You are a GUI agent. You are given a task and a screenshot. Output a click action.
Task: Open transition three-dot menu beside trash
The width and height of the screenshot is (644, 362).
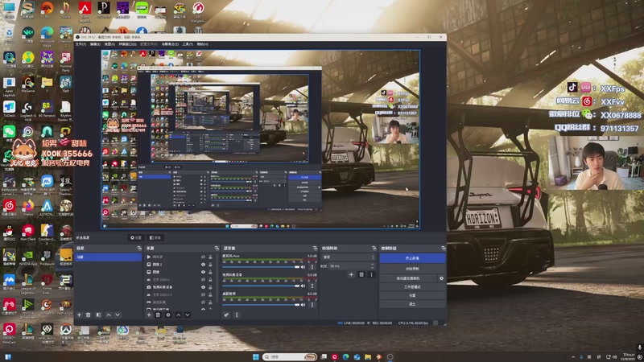pyautogui.click(x=371, y=274)
